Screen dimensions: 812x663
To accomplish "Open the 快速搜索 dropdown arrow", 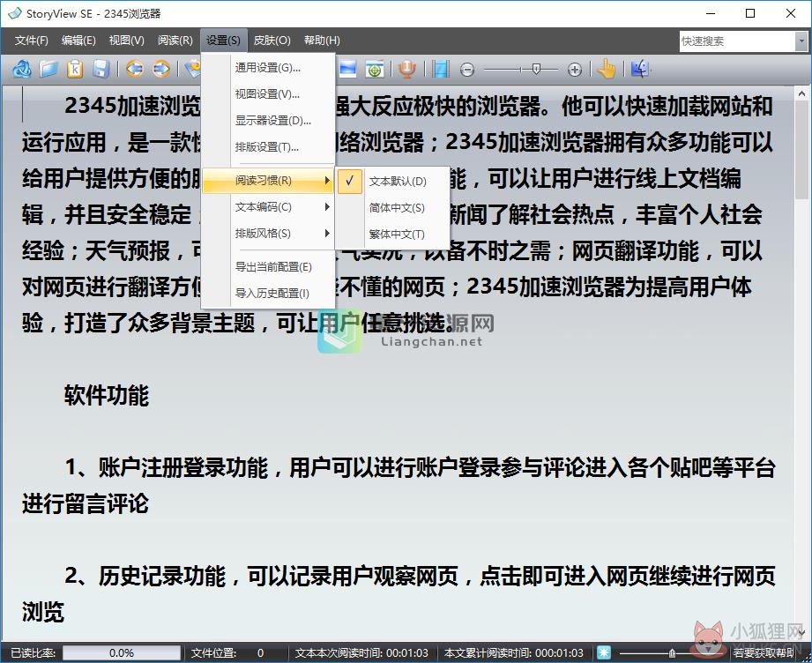I will tap(801, 41).
